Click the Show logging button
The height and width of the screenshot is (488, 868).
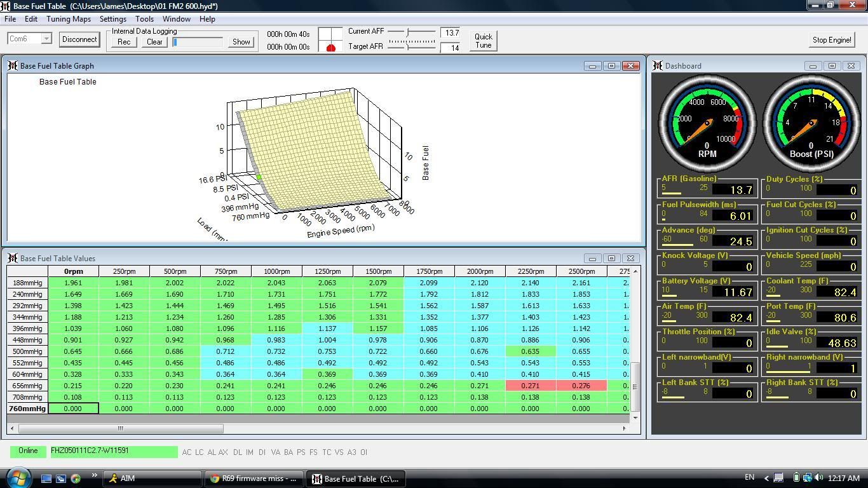241,42
